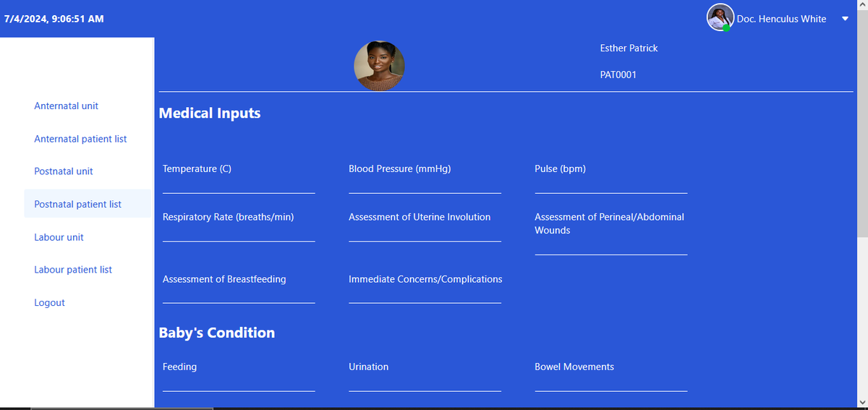
Task: Click the Urination input field
Action: 425,383
